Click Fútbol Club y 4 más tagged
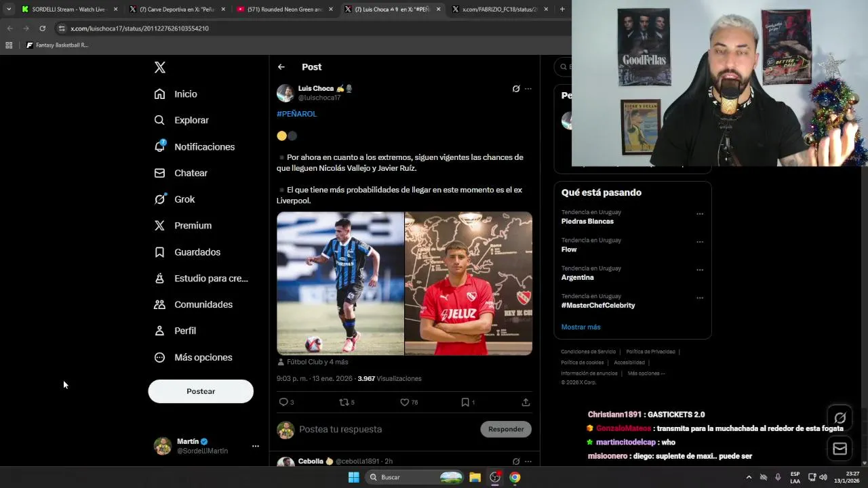The height and width of the screenshot is (488, 868). [x=313, y=362]
